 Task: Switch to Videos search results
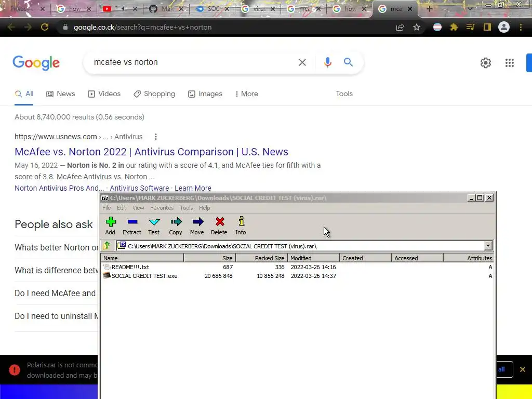click(x=104, y=94)
